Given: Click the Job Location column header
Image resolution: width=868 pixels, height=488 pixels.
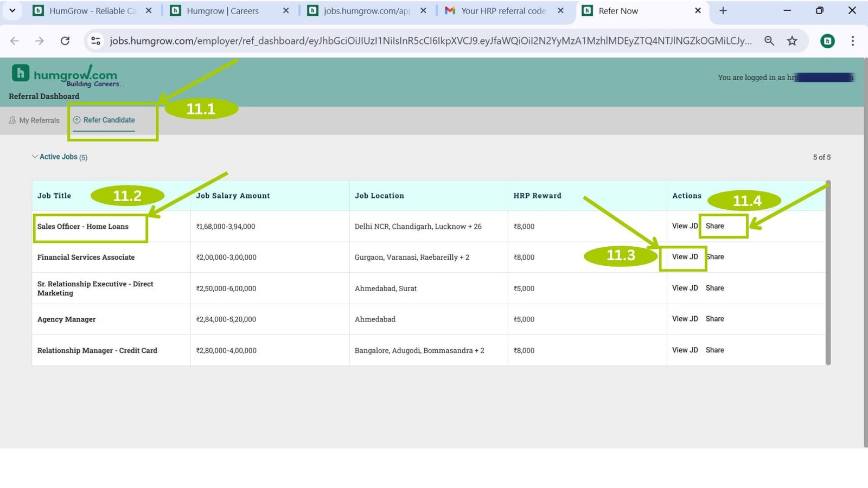Looking at the screenshot, I should (x=379, y=196).
